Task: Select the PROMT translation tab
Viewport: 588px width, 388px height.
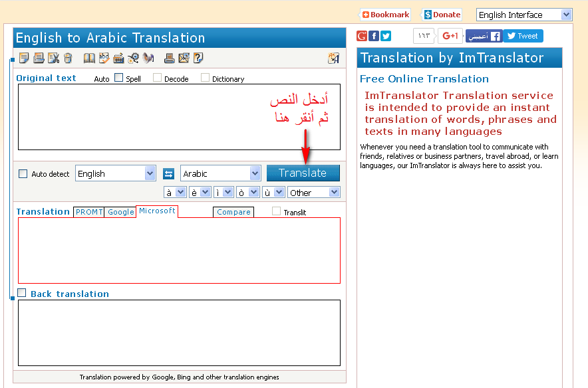Action: [x=88, y=212]
